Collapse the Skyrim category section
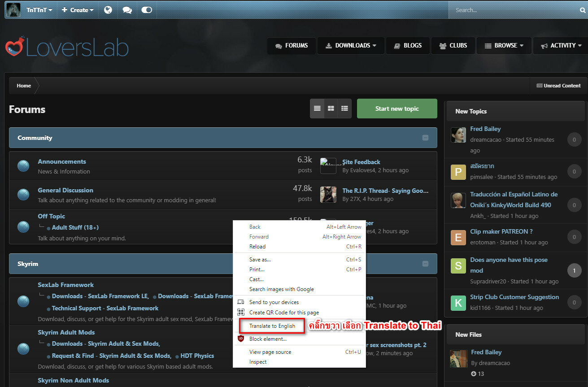Screen dimensions: 588x387 425,264
